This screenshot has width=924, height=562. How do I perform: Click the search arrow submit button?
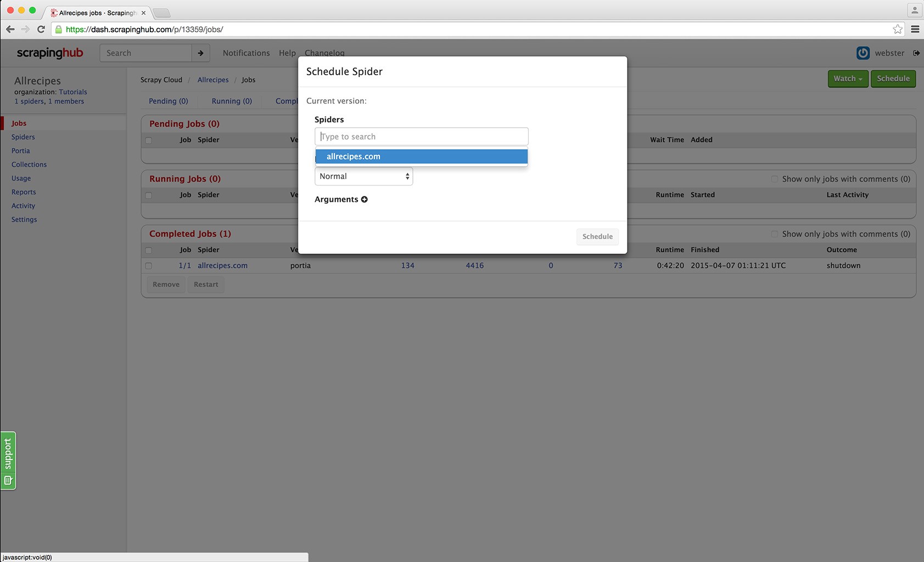coord(200,53)
